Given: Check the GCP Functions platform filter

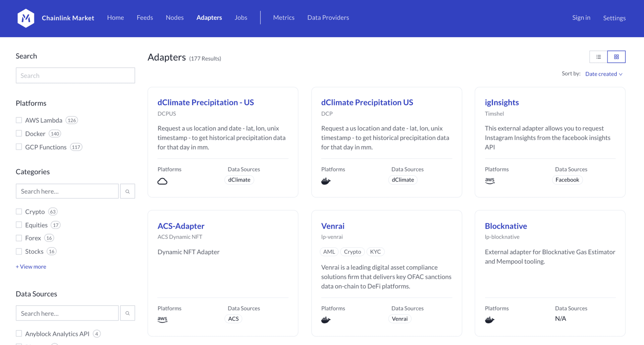Looking at the screenshot, I should 19,147.
